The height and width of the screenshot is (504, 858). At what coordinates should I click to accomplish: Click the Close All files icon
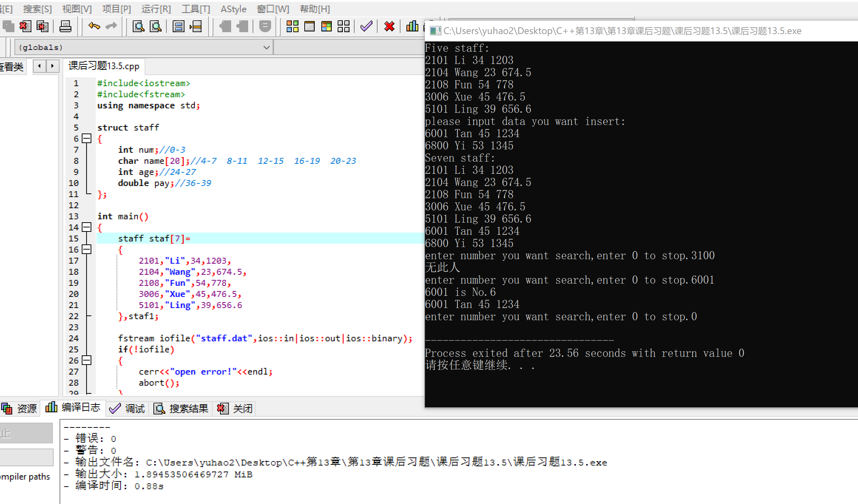[x=43, y=26]
